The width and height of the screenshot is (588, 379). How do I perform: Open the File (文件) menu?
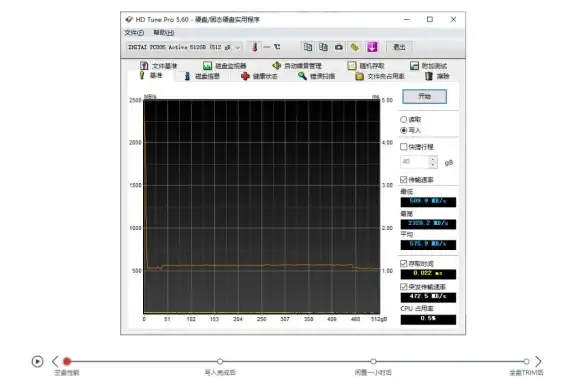134,33
